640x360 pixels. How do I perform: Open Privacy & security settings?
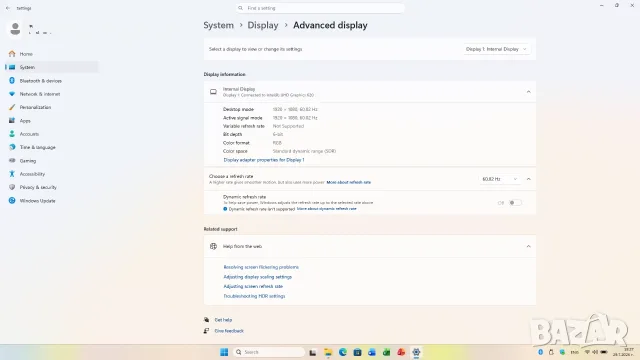(x=38, y=187)
